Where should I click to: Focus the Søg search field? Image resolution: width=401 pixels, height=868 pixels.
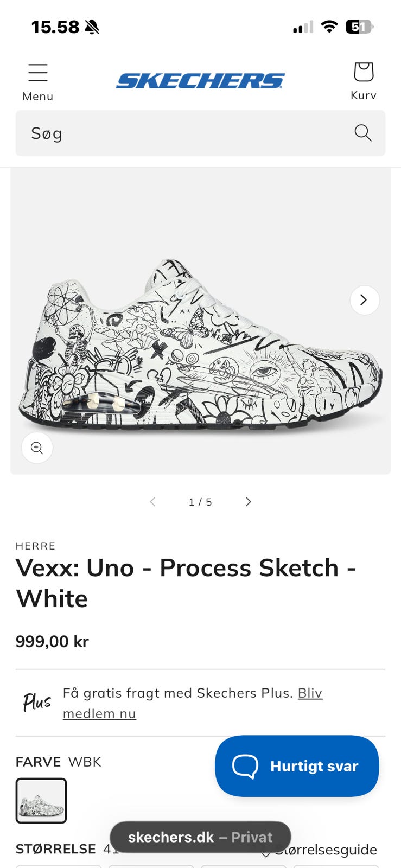(179, 133)
